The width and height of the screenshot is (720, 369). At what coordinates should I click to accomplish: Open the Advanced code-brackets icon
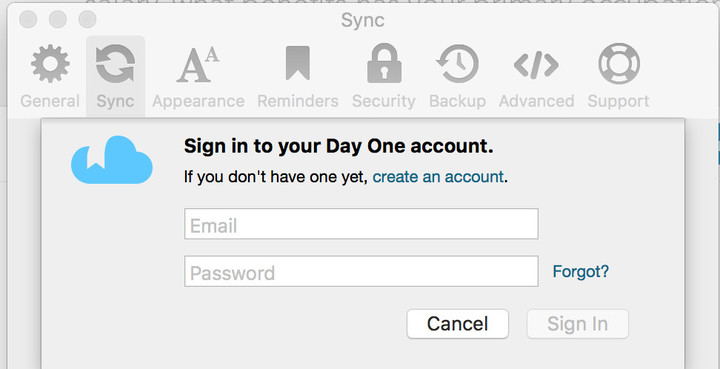point(536,65)
